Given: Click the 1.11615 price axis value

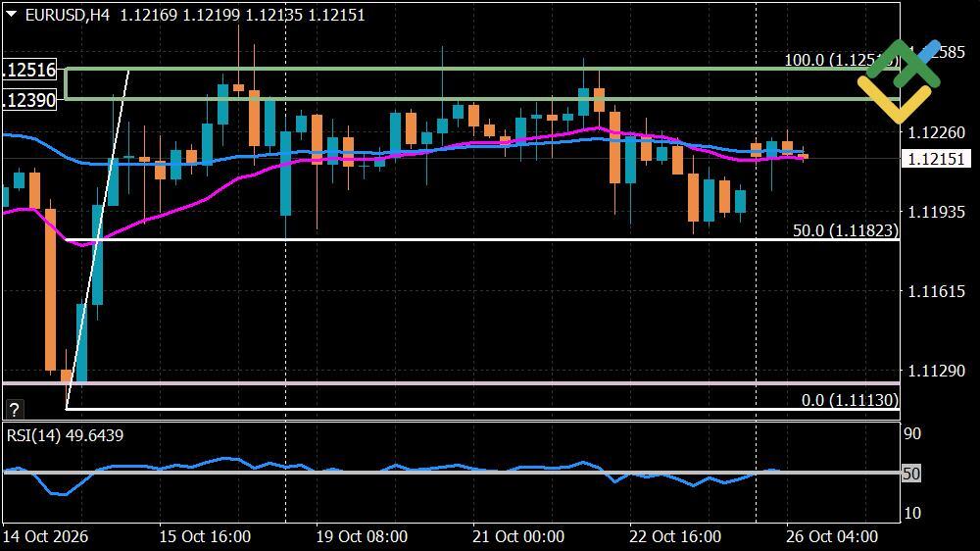Looking at the screenshot, I should coord(936,291).
